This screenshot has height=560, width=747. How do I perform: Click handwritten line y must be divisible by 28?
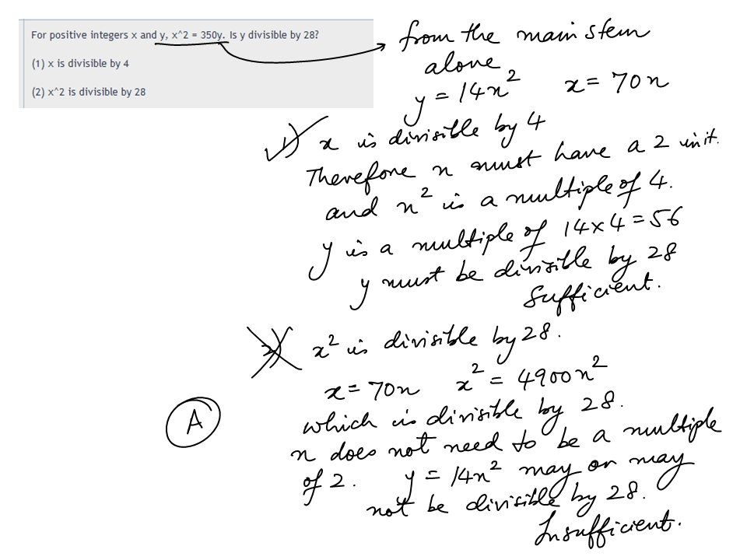512,275
